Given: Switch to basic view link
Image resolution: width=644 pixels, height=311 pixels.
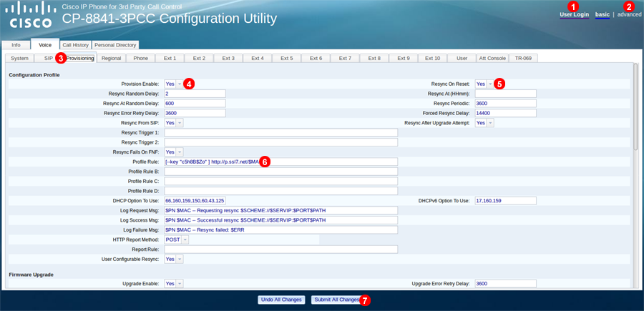Looking at the screenshot, I should pyautogui.click(x=602, y=15).
